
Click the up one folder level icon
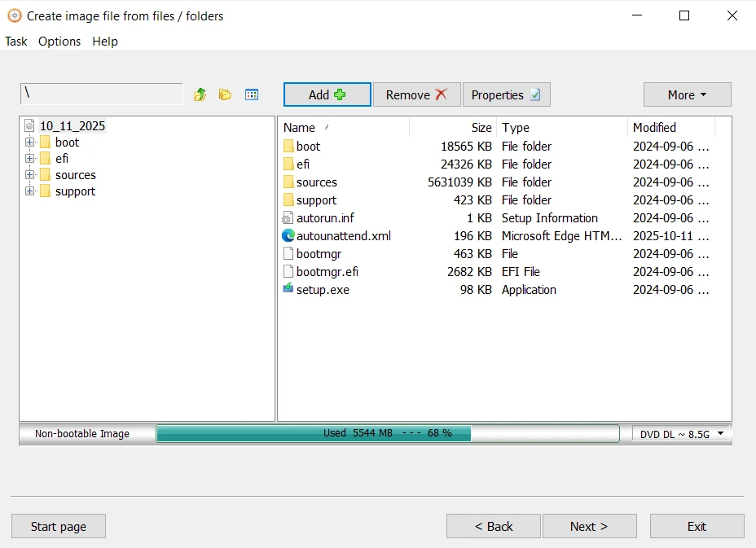pos(200,94)
